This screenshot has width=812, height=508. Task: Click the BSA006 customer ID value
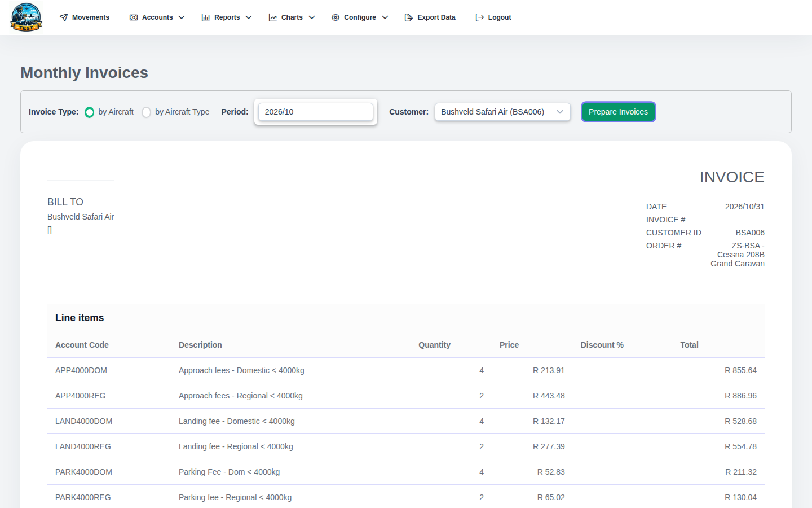click(750, 233)
